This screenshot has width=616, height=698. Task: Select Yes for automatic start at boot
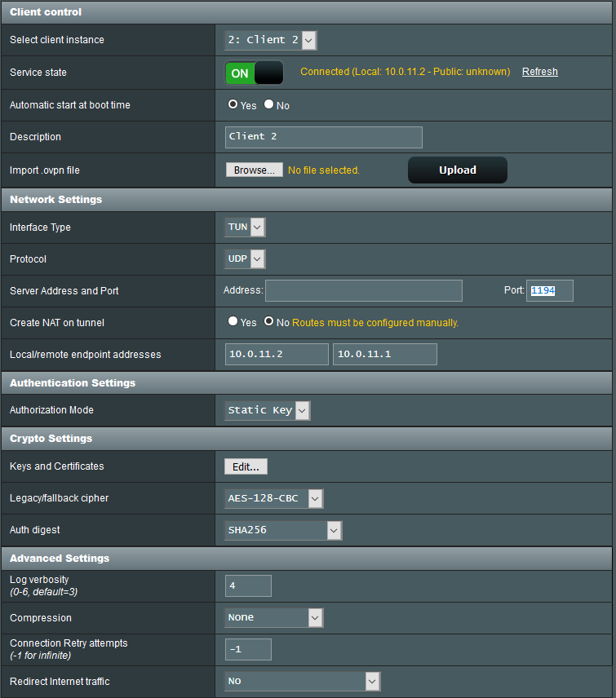pyautogui.click(x=233, y=104)
